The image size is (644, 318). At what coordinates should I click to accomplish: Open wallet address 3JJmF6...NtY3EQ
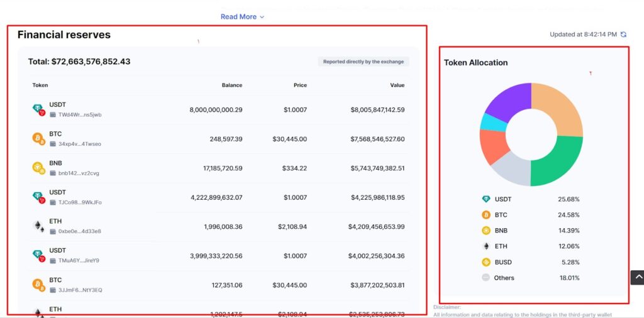click(80, 290)
